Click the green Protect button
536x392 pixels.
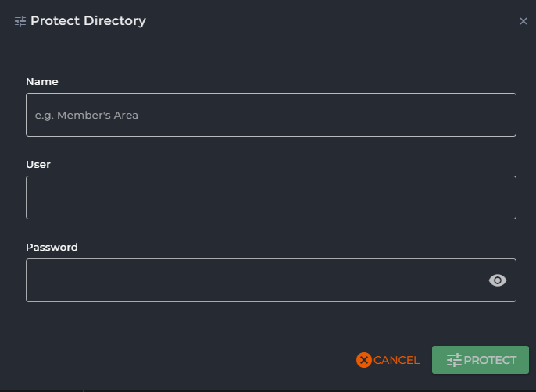[480, 360]
